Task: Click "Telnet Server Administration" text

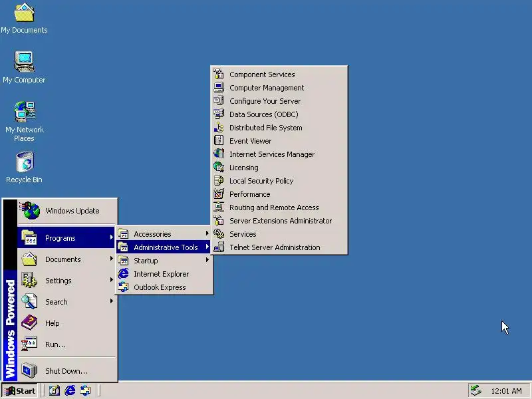Action: 275,247
